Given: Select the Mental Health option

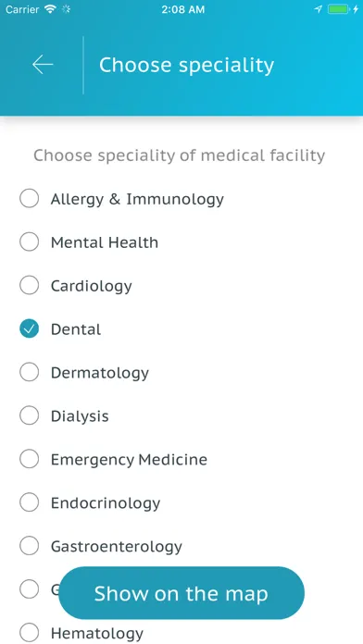Looking at the screenshot, I should tap(30, 242).
